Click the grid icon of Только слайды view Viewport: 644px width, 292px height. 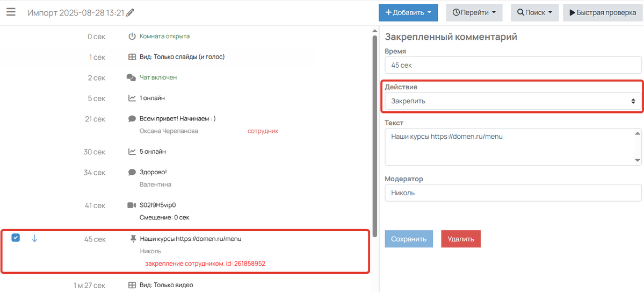pos(132,57)
